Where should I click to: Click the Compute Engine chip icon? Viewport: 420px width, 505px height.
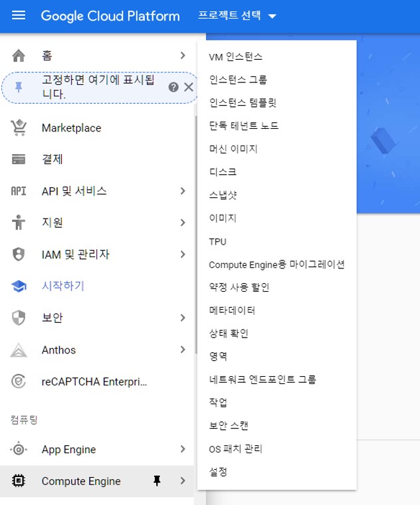19,481
